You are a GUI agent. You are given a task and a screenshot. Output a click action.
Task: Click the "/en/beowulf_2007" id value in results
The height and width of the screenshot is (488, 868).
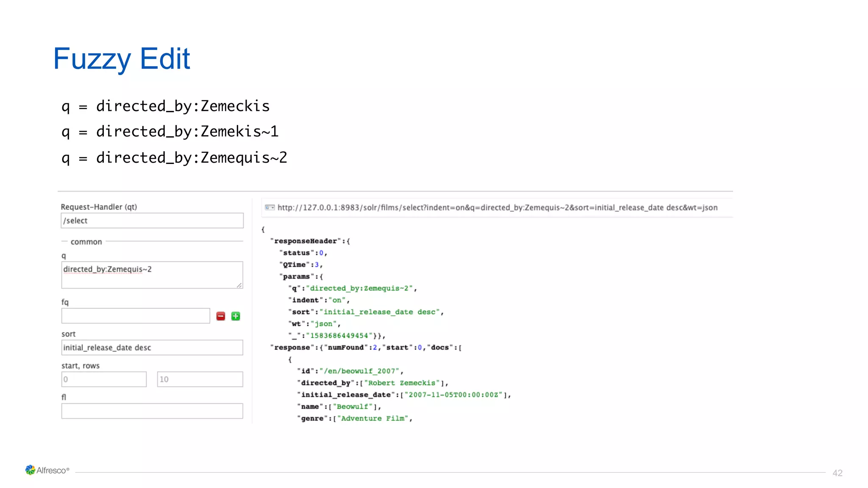point(359,371)
